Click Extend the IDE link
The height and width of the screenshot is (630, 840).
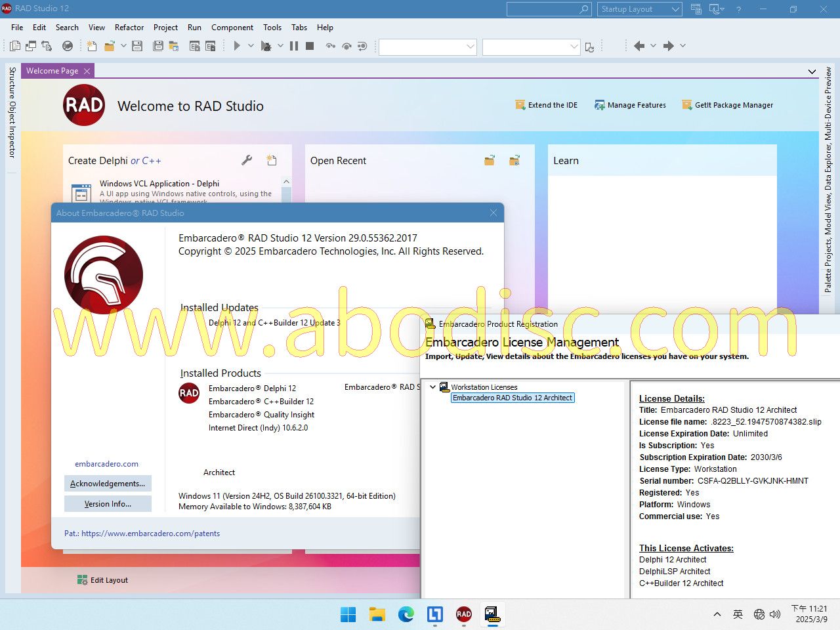tap(546, 105)
